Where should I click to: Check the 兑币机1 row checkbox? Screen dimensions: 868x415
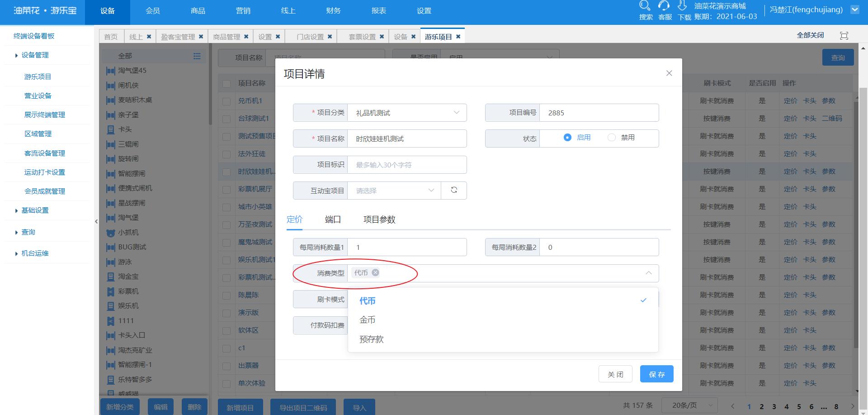click(226, 101)
